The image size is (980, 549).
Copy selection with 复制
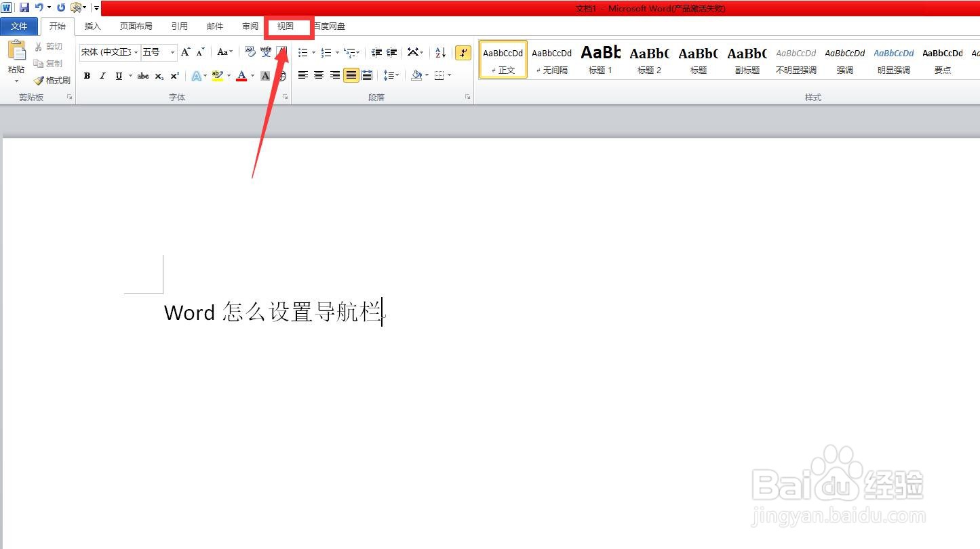point(48,63)
